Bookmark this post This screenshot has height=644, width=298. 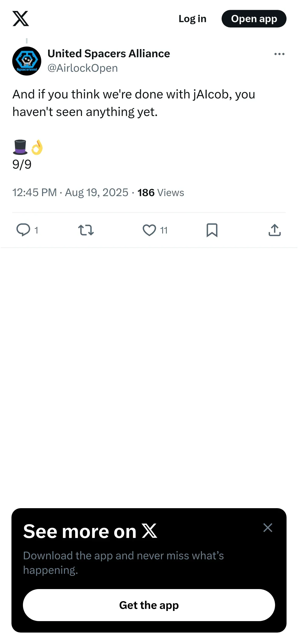pyautogui.click(x=212, y=230)
